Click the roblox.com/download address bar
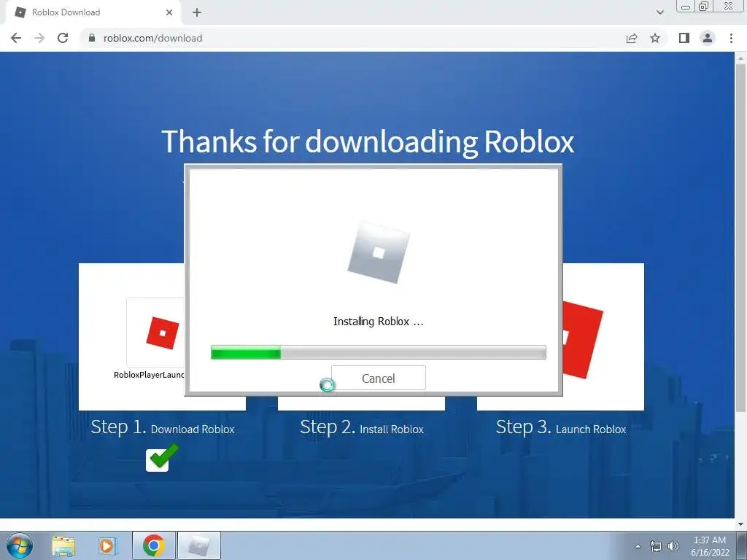 tap(352, 38)
